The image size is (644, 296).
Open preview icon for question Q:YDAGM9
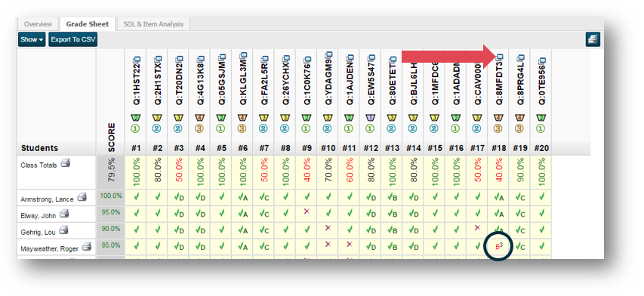329,54
